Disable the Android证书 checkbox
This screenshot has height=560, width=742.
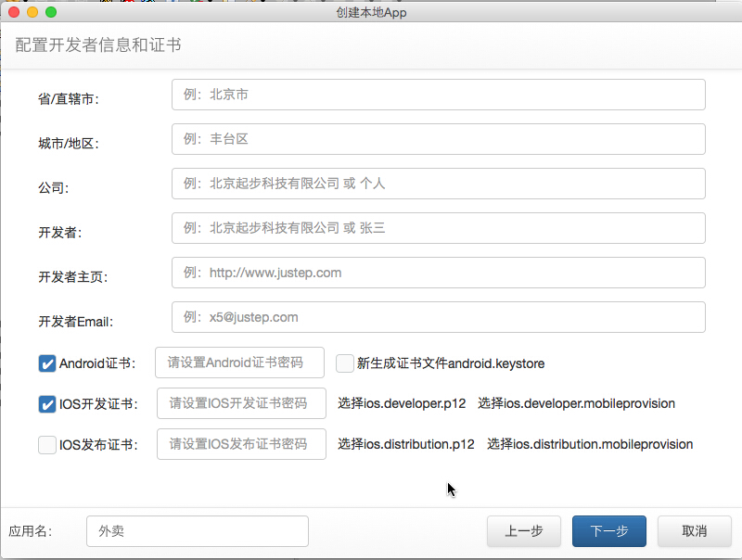[x=46, y=363]
